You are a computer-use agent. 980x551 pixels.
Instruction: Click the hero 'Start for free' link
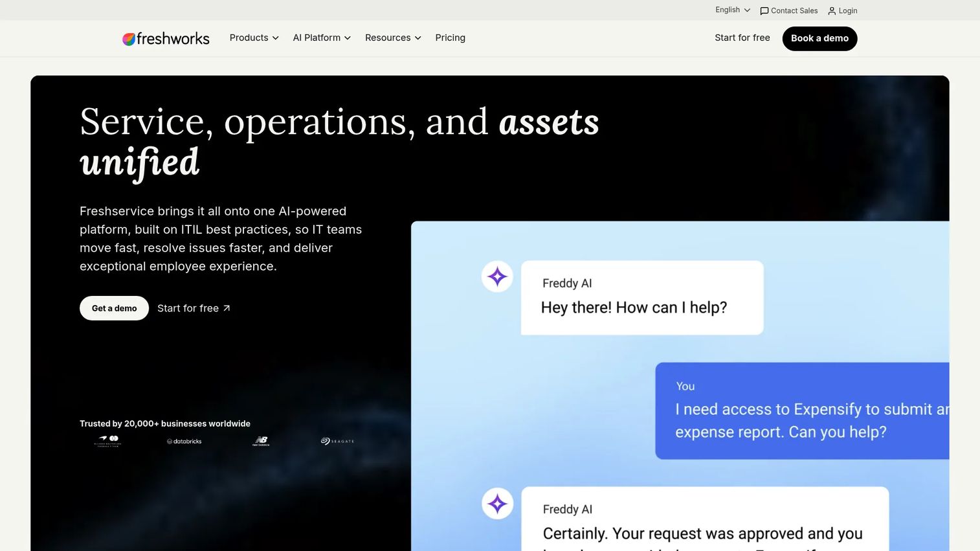coord(194,308)
